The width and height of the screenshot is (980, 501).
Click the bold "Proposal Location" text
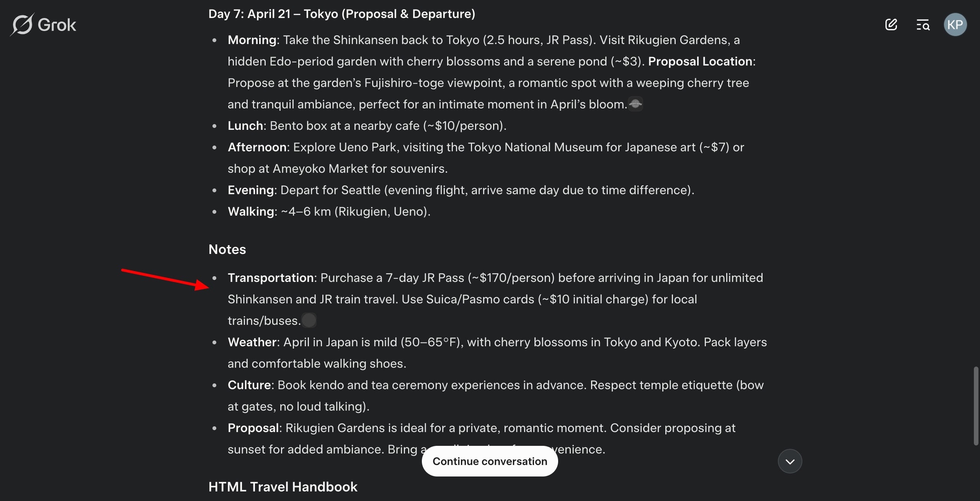[700, 61]
